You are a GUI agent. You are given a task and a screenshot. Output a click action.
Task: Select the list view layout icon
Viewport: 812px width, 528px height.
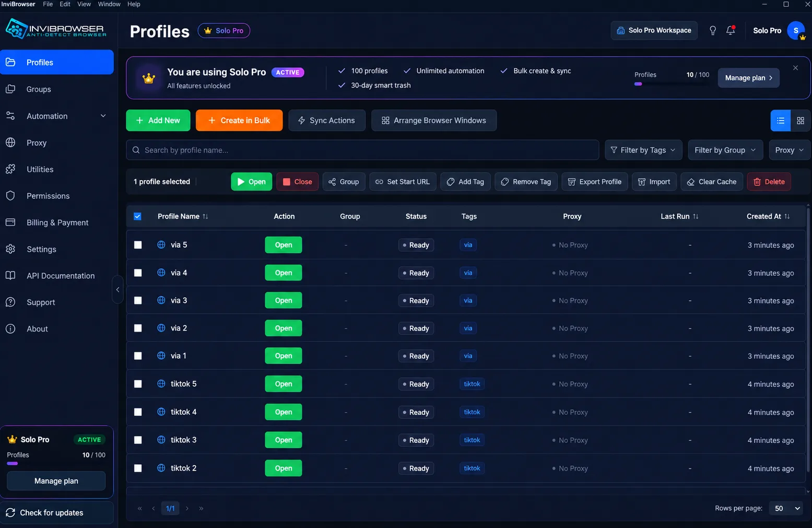coord(781,121)
